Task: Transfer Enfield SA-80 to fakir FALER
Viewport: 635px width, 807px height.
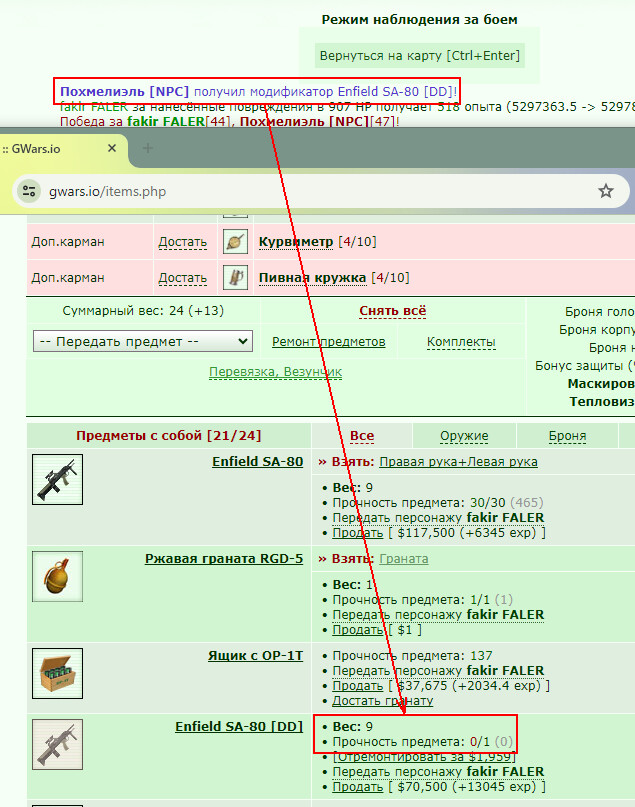Action: click(438, 518)
